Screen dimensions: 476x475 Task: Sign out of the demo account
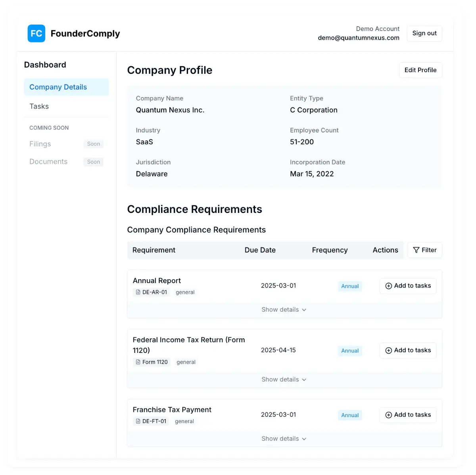pyautogui.click(x=424, y=33)
